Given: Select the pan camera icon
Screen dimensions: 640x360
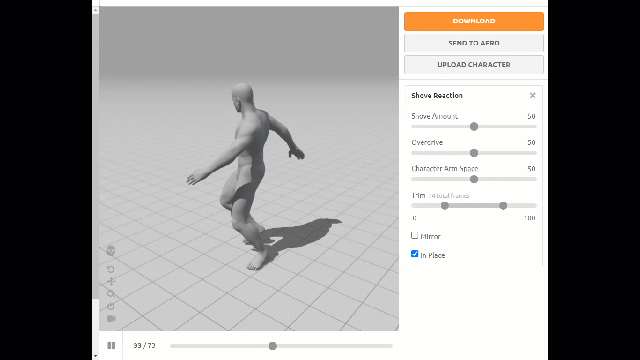Looking at the screenshot, I should pos(111,281).
